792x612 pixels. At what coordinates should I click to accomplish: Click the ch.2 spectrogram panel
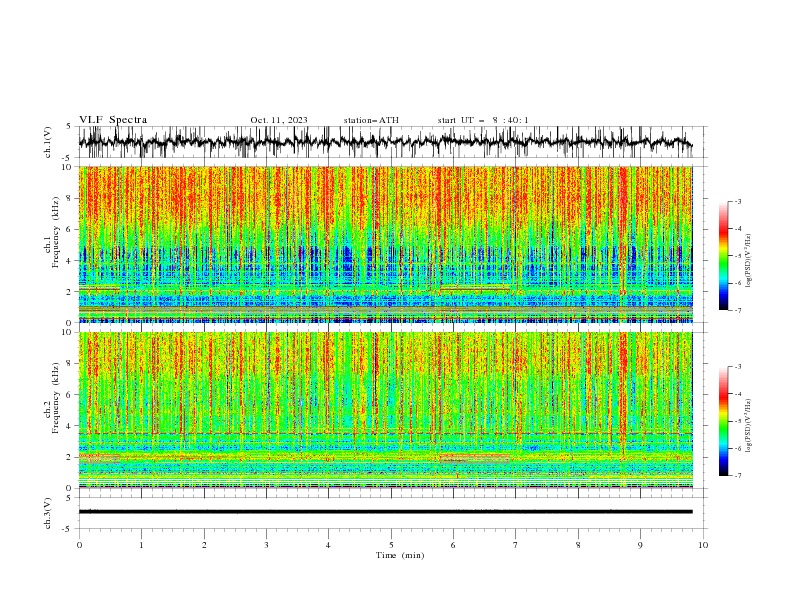click(x=385, y=410)
